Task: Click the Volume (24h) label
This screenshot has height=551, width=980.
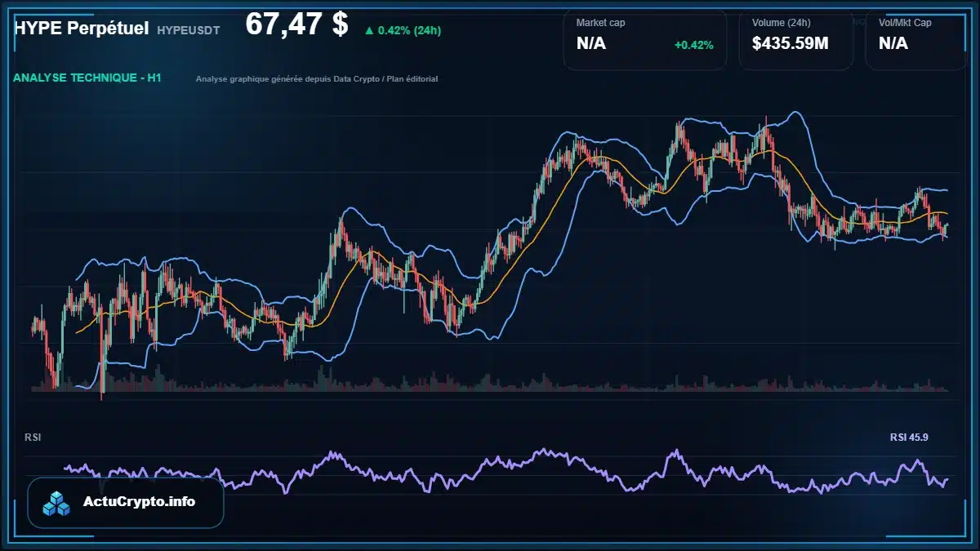Action: click(782, 23)
